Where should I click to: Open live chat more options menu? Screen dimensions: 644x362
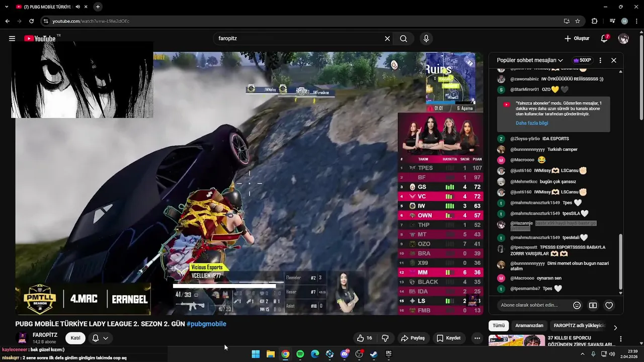click(x=600, y=60)
